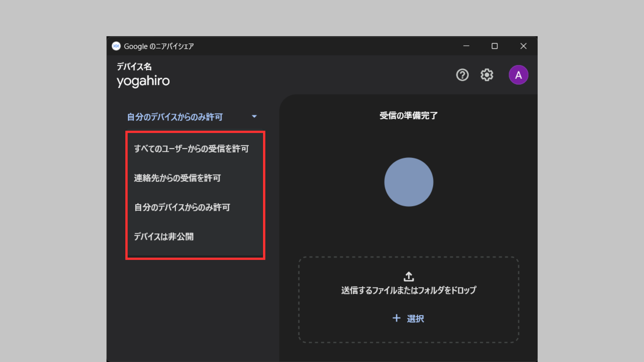Screen dimensions: 644x362
Task: Open the 自分のデバイスからのみ許可 dropdown
Action: pos(175,117)
